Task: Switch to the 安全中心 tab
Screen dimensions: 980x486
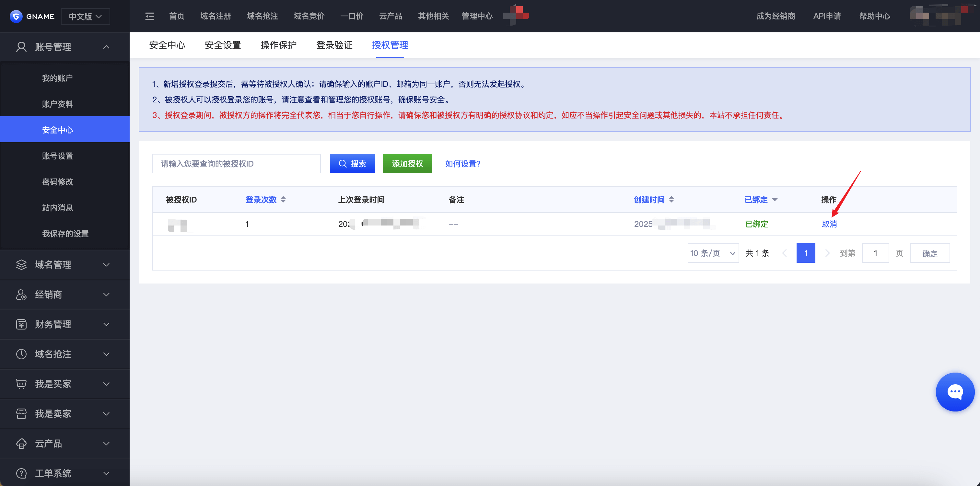Action: (167, 45)
